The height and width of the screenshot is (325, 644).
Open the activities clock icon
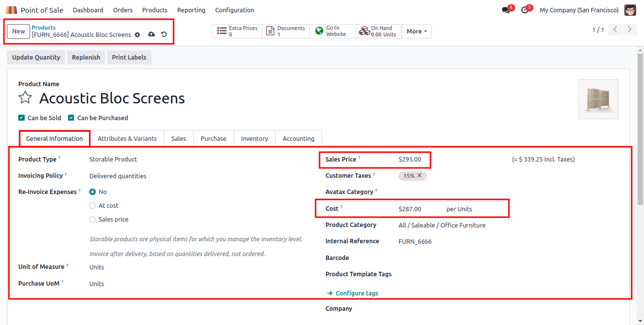click(x=525, y=10)
